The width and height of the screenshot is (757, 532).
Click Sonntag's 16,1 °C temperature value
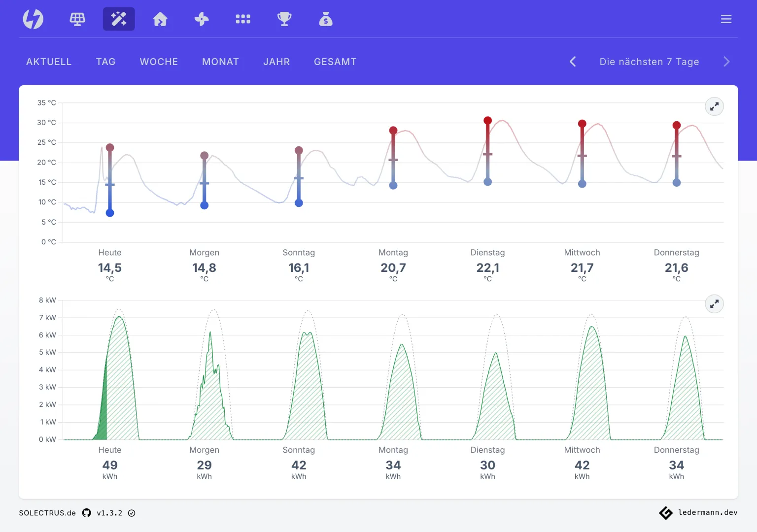tap(299, 268)
